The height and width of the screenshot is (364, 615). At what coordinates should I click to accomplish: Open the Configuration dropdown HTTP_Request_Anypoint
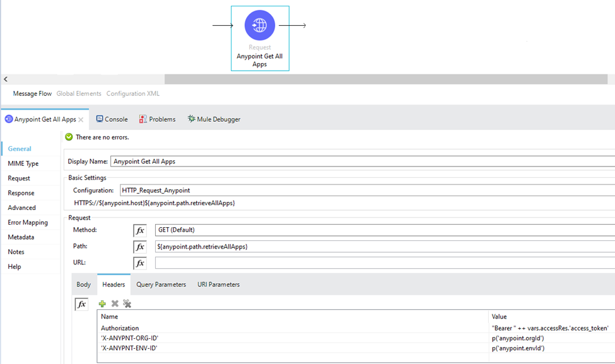(367, 191)
